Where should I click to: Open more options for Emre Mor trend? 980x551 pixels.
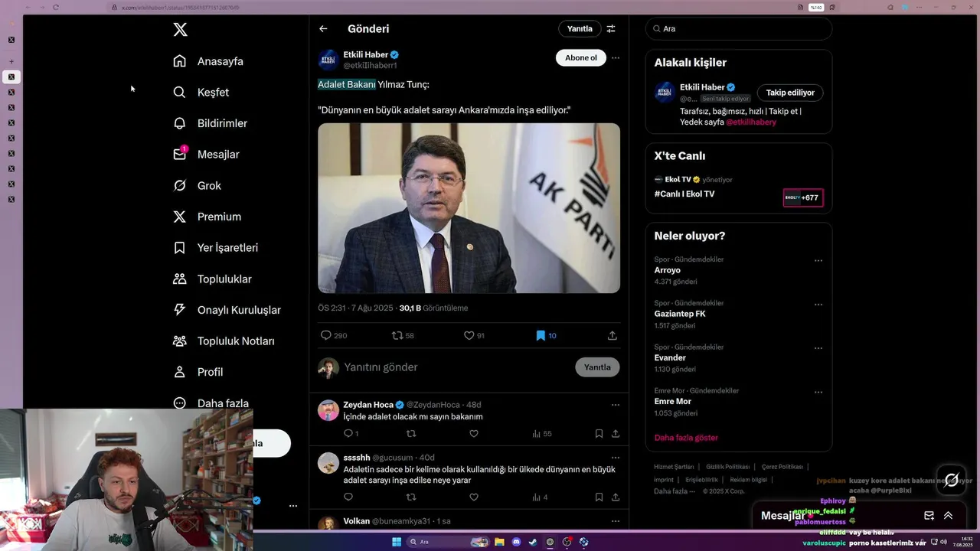pos(818,392)
